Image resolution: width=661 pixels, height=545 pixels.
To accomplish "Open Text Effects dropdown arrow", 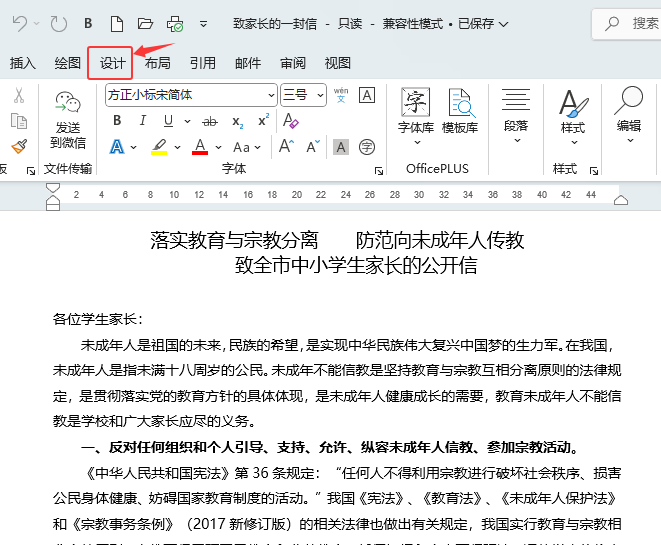I will point(133,147).
